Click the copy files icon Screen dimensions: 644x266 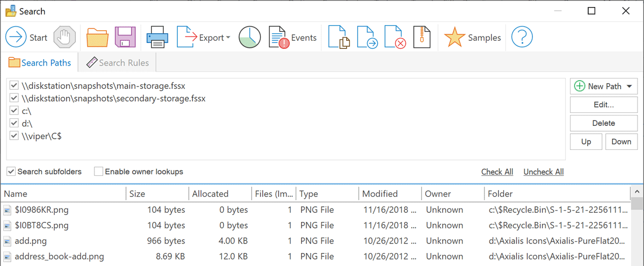pyautogui.click(x=339, y=38)
